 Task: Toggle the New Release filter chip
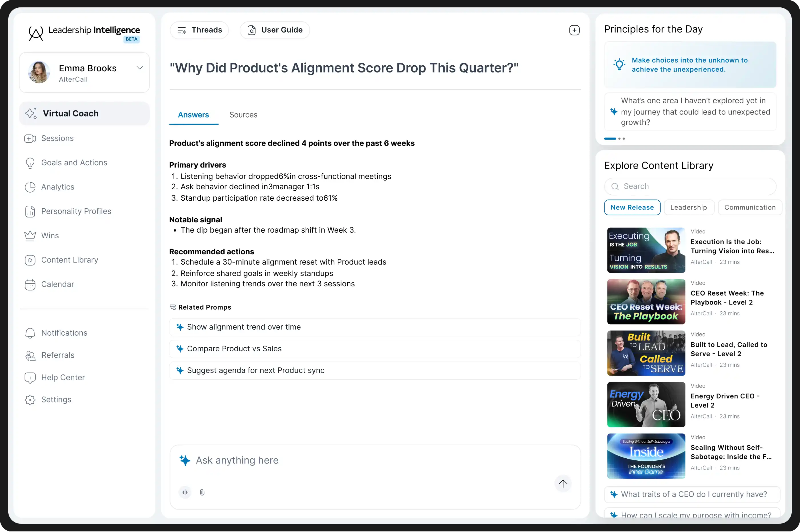point(632,207)
